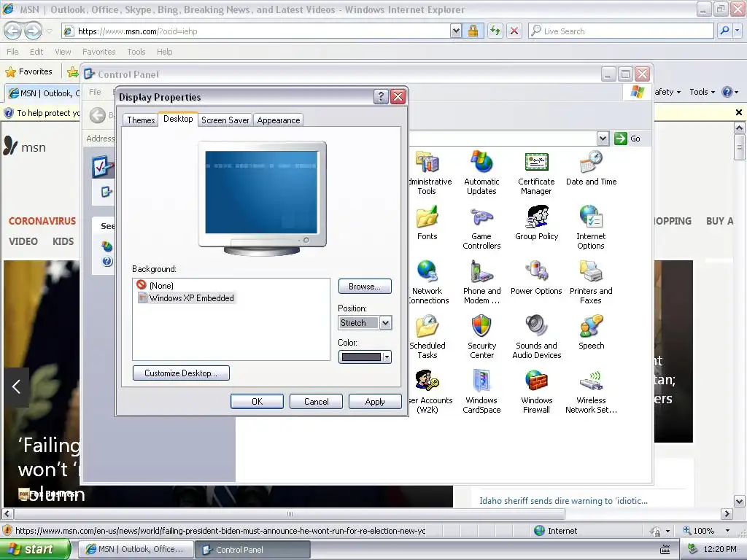
Task: Open Certificate Manager icon
Action: [x=536, y=172]
